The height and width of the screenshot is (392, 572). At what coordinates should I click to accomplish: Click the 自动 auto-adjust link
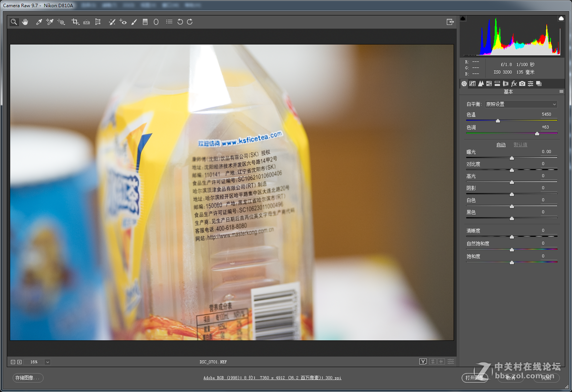click(501, 145)
